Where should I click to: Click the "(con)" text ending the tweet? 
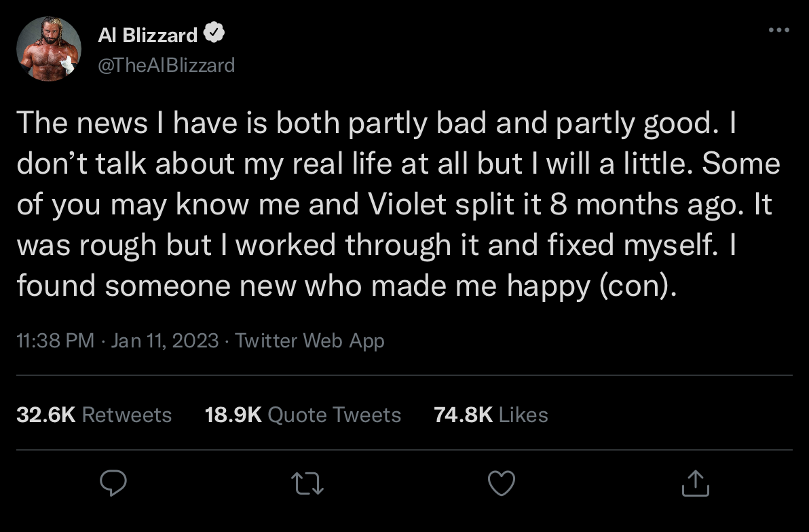637,286
